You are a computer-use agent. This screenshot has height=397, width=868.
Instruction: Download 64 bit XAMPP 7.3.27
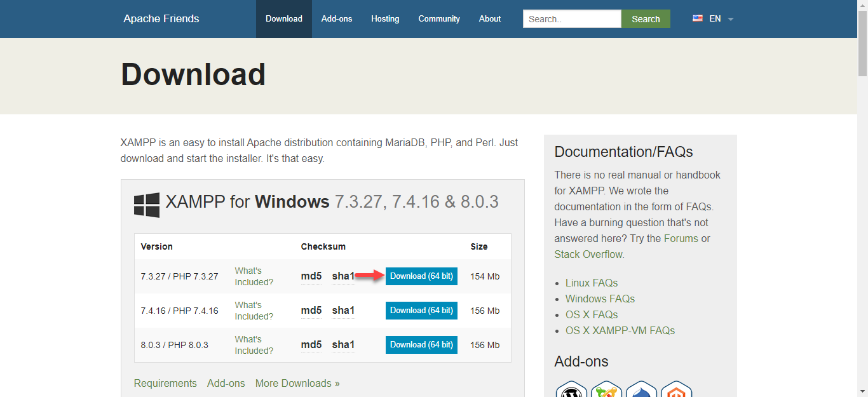click(x=421, y=276)
